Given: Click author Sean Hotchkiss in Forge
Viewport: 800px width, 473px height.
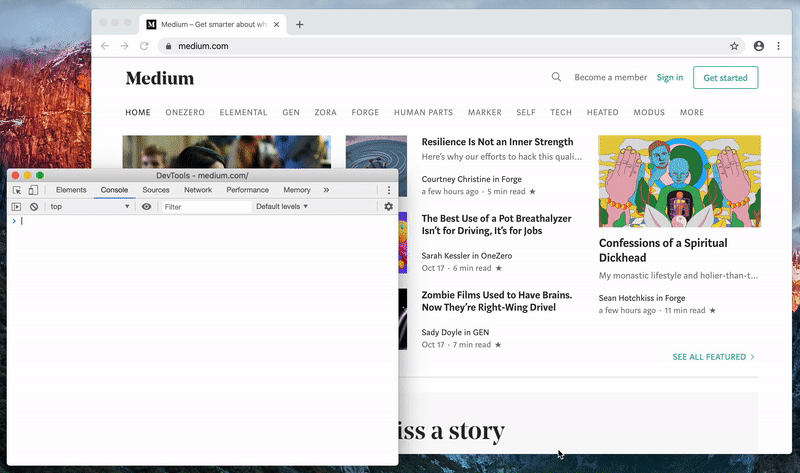Looking at the screenshot, I should [x=642, y=298].
